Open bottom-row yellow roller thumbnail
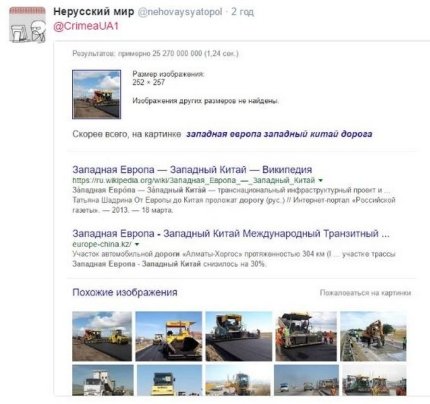 point(169,380)
